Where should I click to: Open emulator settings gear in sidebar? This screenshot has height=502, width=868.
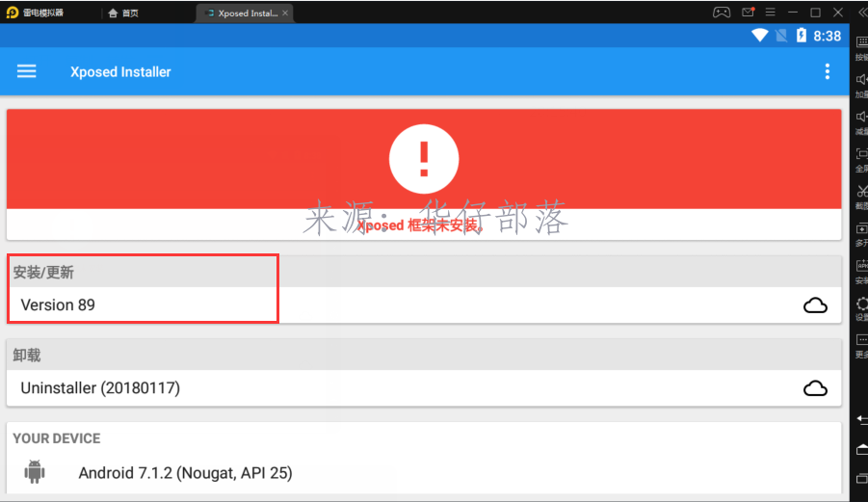coord(861,304)
